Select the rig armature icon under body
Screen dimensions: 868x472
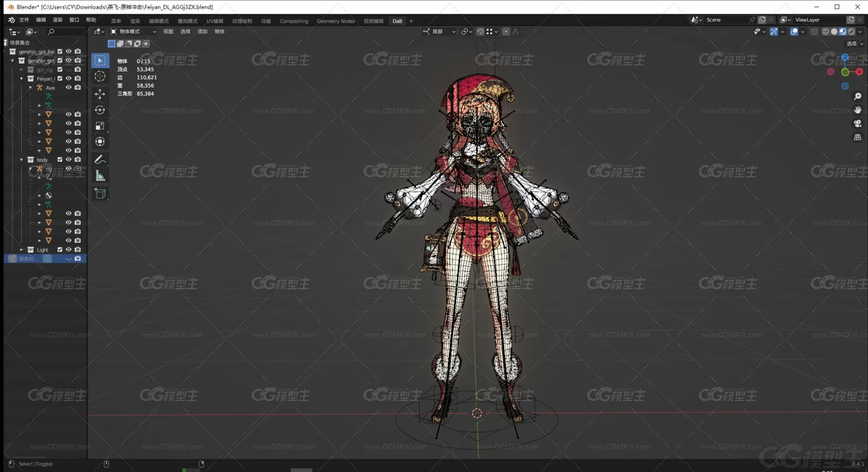click(x=40, y=169)
